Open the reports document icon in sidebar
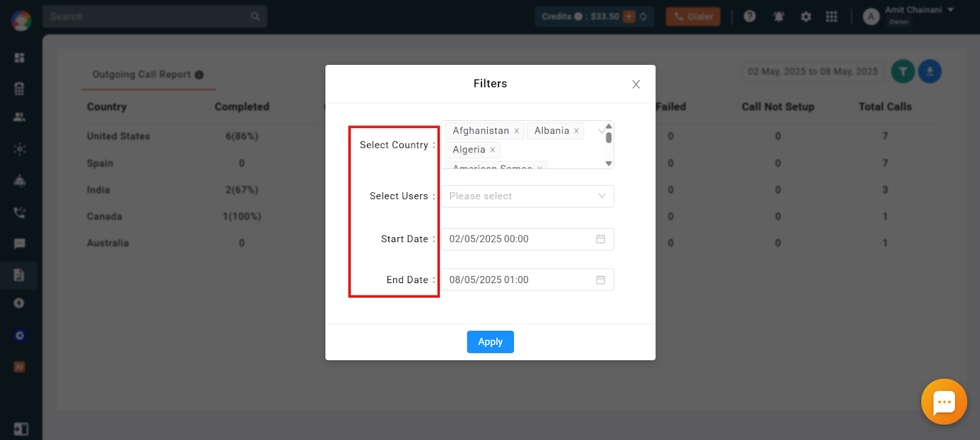The width and height of the screenshot is (980, 440). coord(19,275)
